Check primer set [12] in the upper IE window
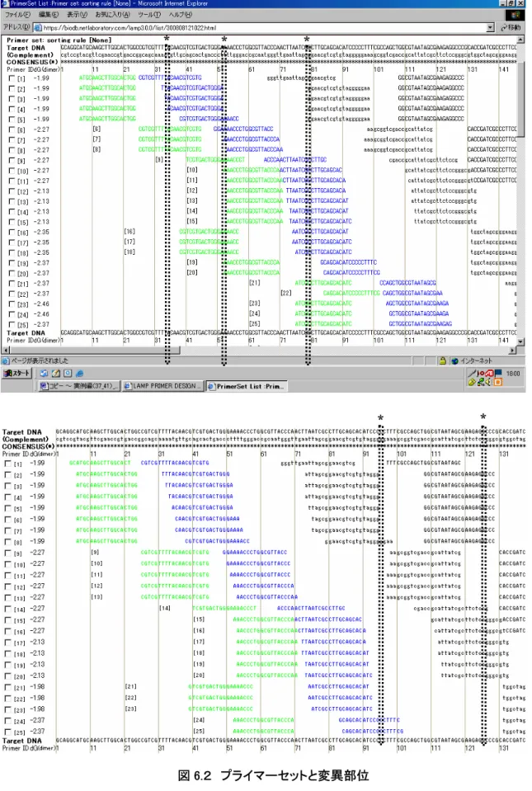 tap(12, 191)
